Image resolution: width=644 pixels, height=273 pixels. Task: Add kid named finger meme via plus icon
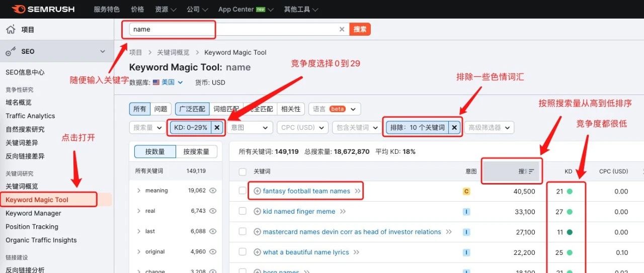pyautogui.click(x=258, y=212)
